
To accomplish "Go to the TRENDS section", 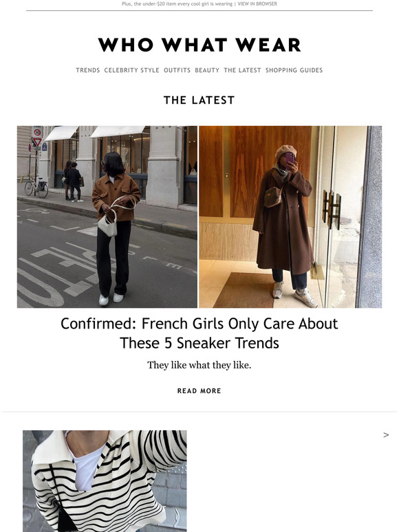I will (x=87, y=70).
